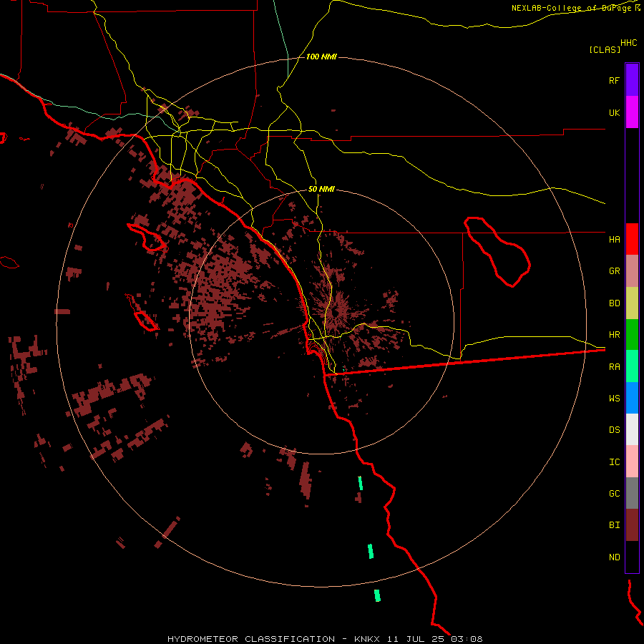Click the RA legend label
This screenshot has height=644, width=644.
[x=614, y=367]
